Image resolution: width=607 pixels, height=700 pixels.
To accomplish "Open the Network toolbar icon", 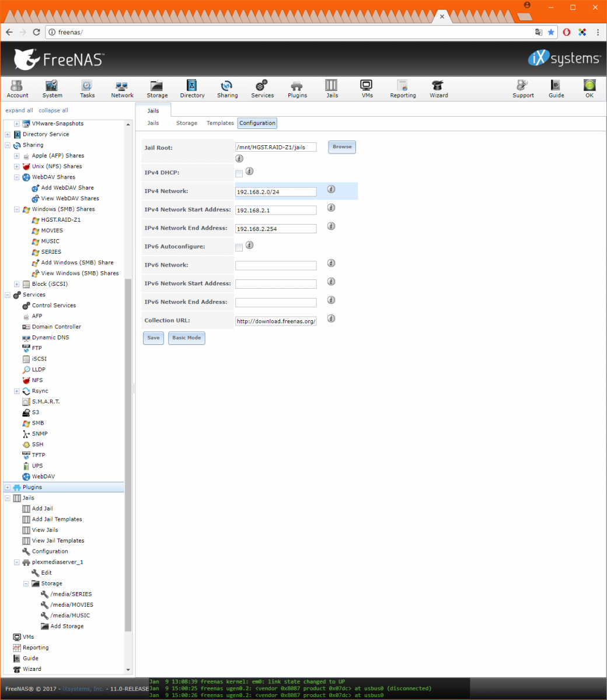I will pos(122,89).
